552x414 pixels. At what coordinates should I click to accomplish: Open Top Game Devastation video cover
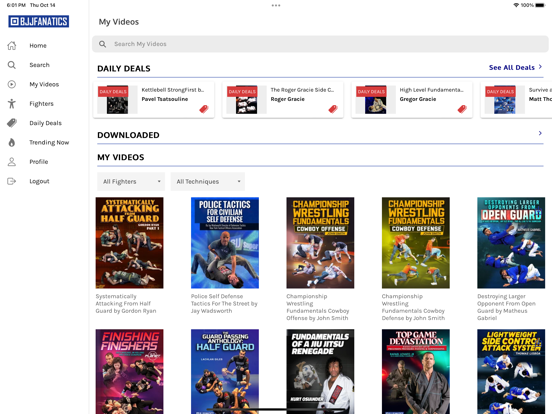(x=416, y=371)
